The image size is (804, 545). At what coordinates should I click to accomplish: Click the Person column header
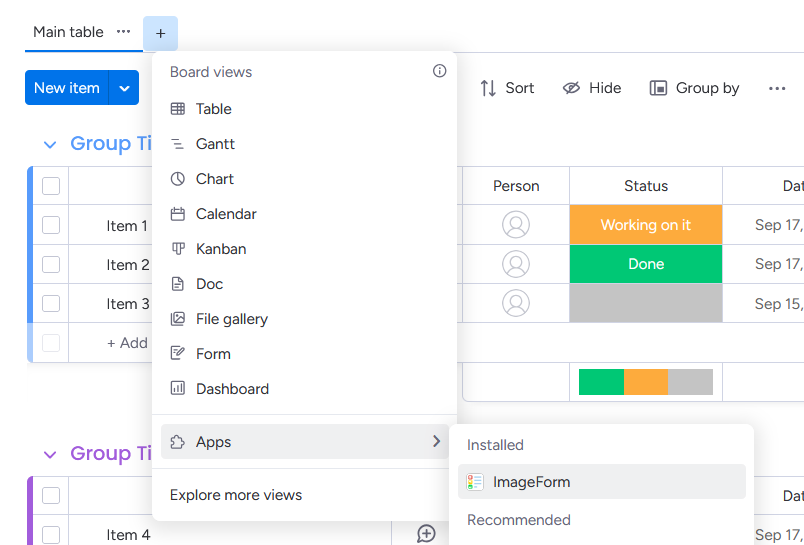click(516, 186)
